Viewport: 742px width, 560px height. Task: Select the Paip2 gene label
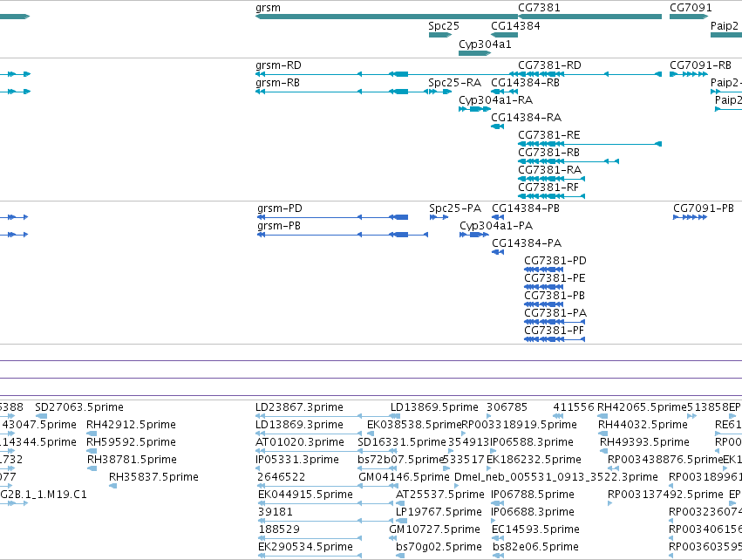tap(725, 26)
